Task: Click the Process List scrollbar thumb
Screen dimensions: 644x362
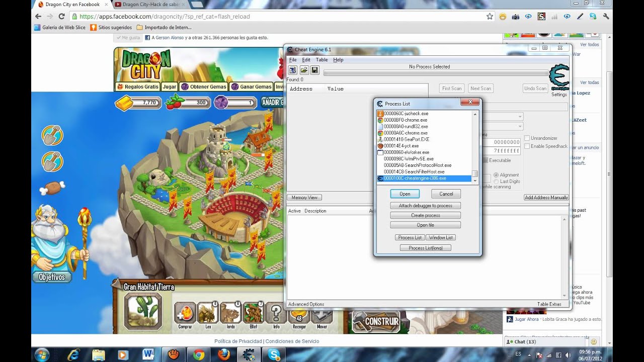Action: pyautogui.click(x=474, y=173)
